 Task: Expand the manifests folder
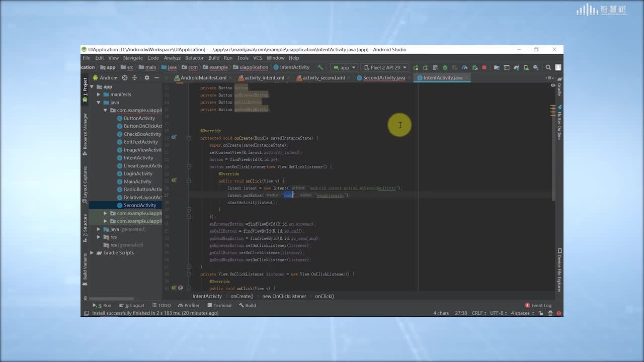(99, 95)
